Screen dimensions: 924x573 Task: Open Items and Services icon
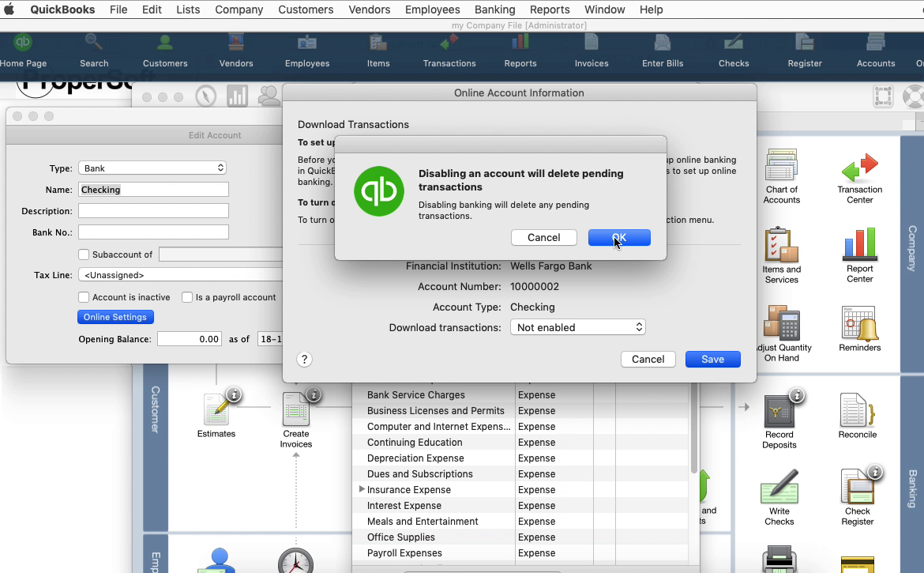[x=781, y=255]
